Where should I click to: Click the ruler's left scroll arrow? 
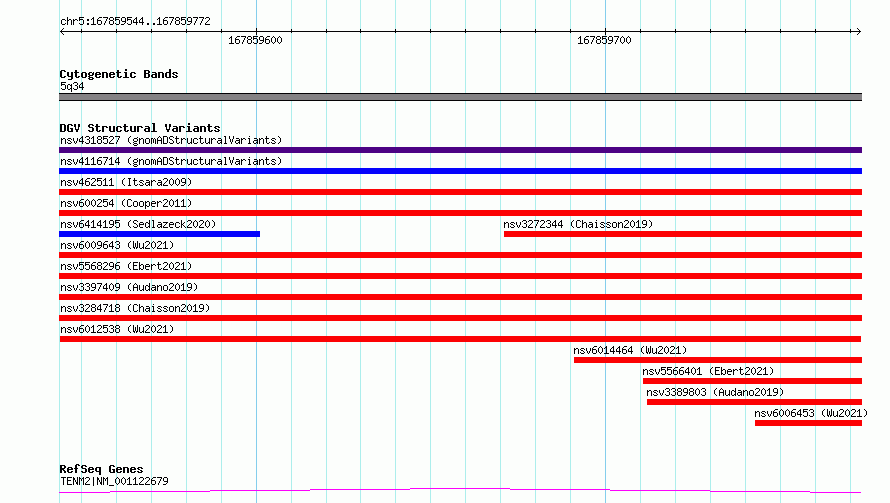click(62, 32)
